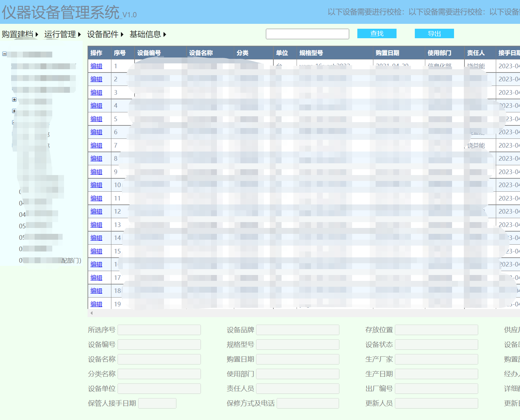This screenshot has width=520, height=420.
Task: Click the 设备编号 input field
Action: (x=159, y=345)
